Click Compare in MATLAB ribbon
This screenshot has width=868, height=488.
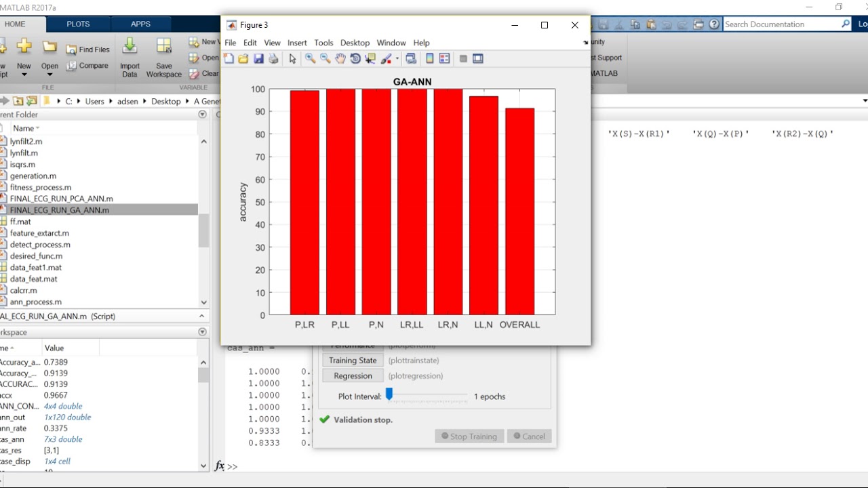click(x=87, y=66)
